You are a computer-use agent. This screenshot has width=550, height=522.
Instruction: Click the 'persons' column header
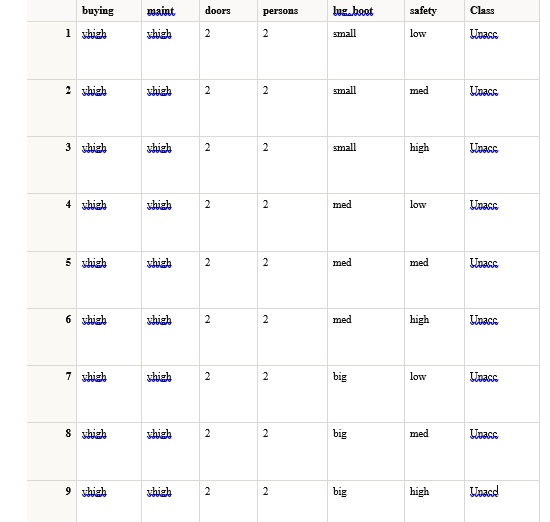point(292,11)
